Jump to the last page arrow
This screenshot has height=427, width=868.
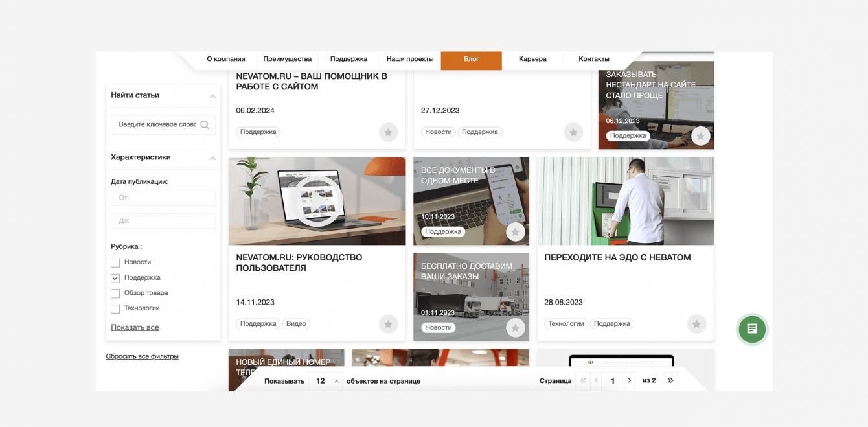coord(670,381)
